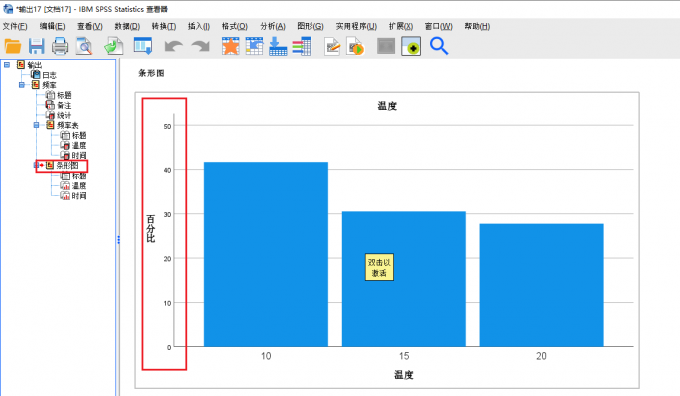Click the blue magnifying glass search icon
This screenshot has height=396, width=680.
pos(439,46)
